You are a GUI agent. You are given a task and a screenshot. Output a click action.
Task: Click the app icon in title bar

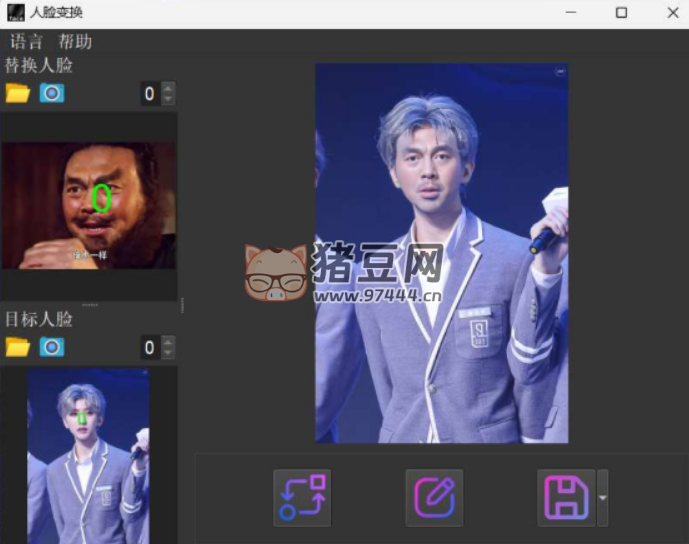coord(15,12)
